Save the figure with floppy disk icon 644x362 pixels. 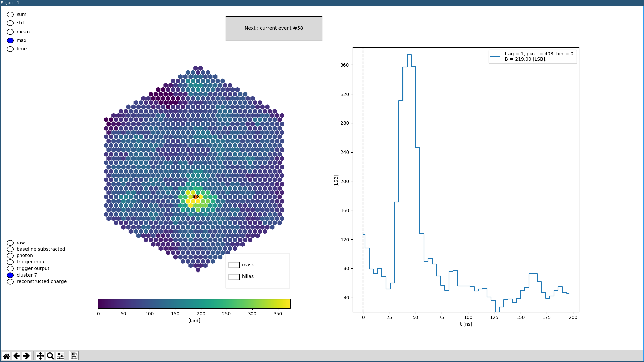pyautogui.click(x=74, y=356)
